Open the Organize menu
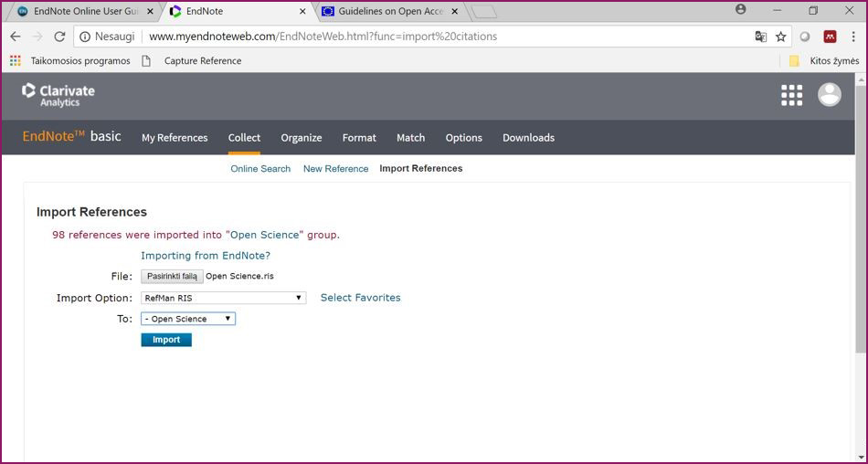Image resolution: width=868 pixels, height=464 pixels. [x=301, y=138]
